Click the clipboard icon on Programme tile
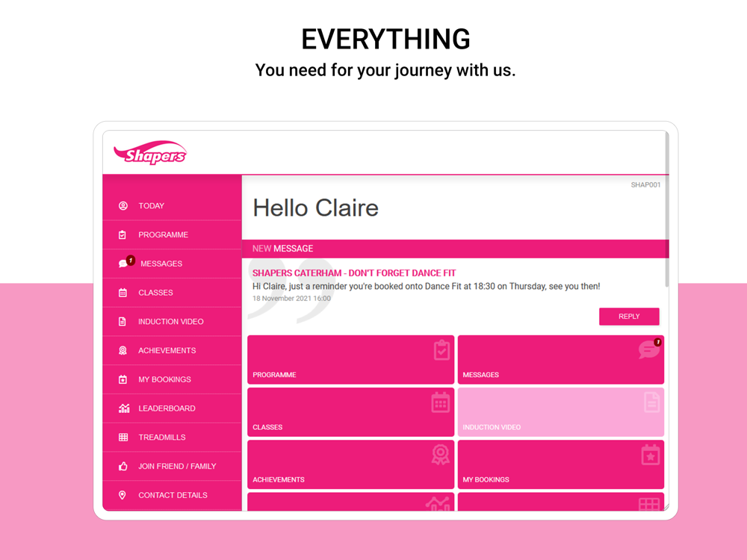 pyautogui.click(x=441, y=350)
